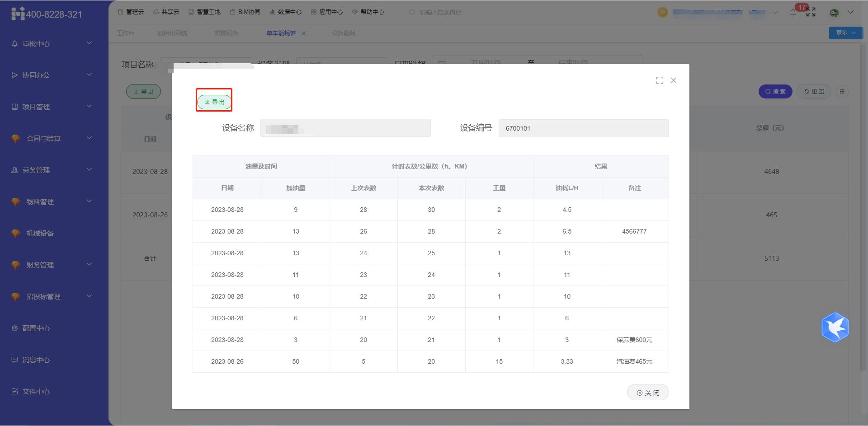
Task: Click the 合同与结算 diamond icon
Action: coord(16,139)
